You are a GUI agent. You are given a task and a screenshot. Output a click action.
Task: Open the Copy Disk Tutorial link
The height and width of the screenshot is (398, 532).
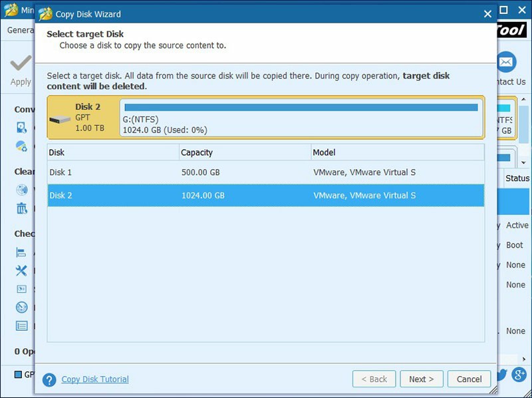pyautogui.click(x=95, y=379)
